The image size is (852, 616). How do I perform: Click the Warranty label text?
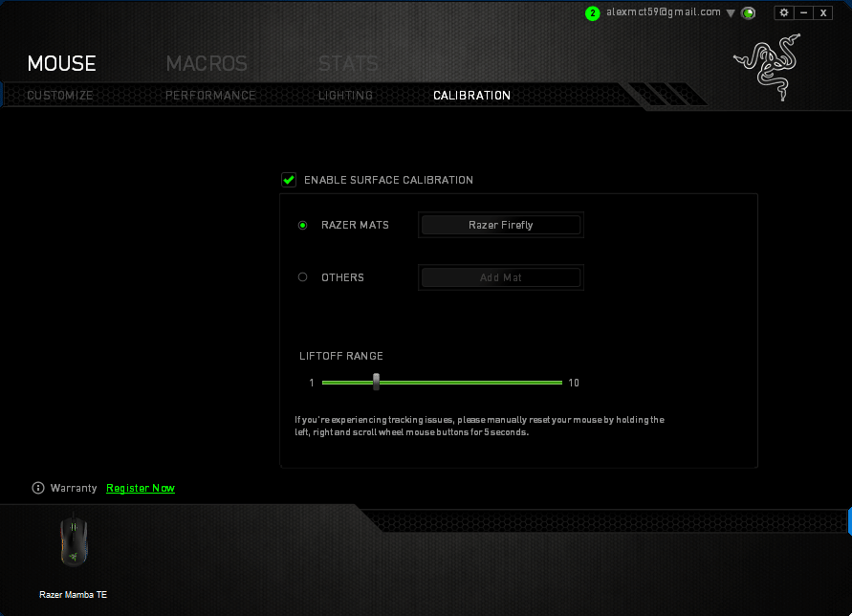coord(74,488)
